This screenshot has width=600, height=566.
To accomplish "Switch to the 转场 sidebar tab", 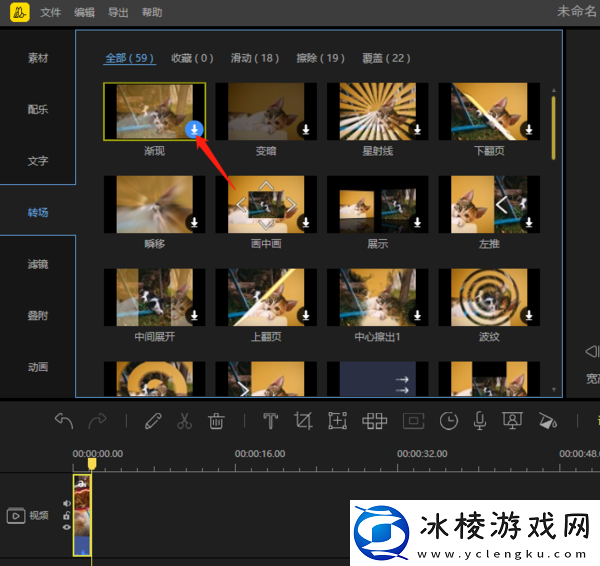I will [x=38, y=212].
